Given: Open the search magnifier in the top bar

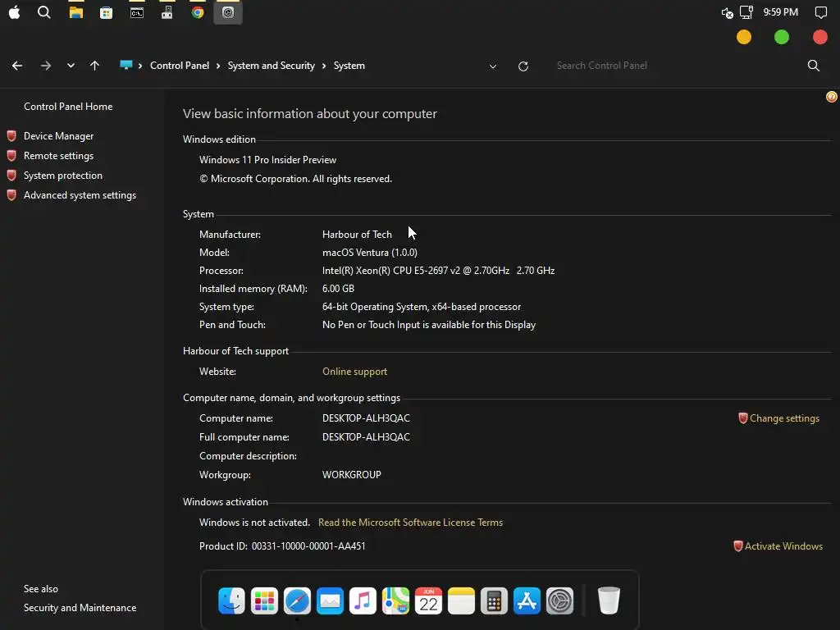Looking at the screenshot, I should point(44,12).
